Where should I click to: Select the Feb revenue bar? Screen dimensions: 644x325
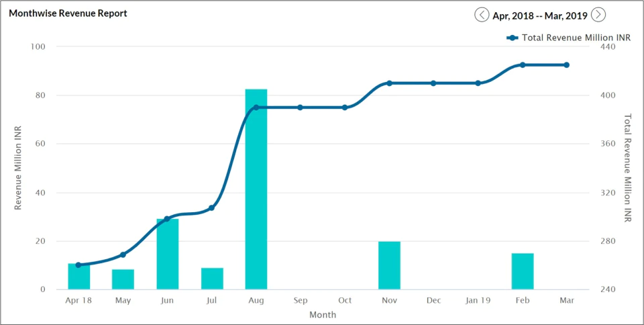tap(523, 271)
